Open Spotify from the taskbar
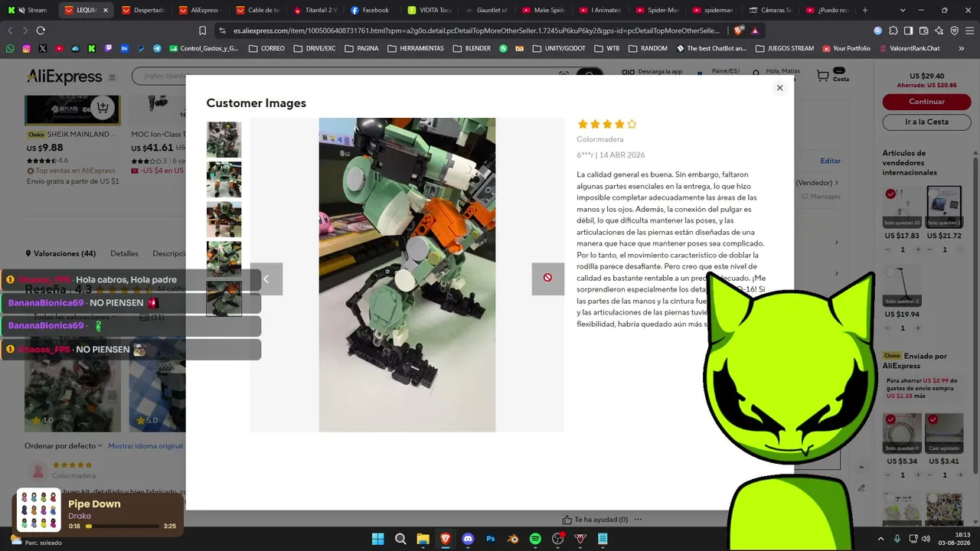Screen dimensions: 980x551 click(535, 539)
